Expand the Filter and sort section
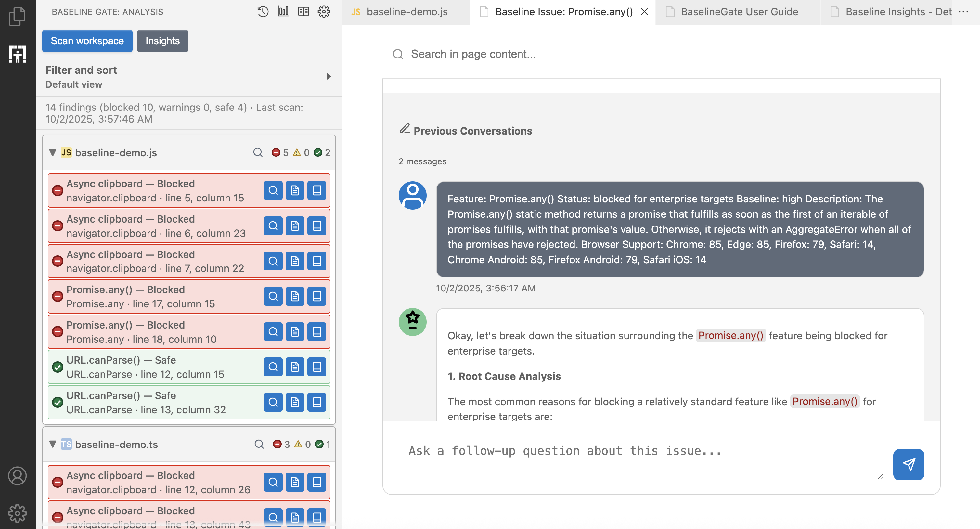The image size is (980, 529). (328, 76)
